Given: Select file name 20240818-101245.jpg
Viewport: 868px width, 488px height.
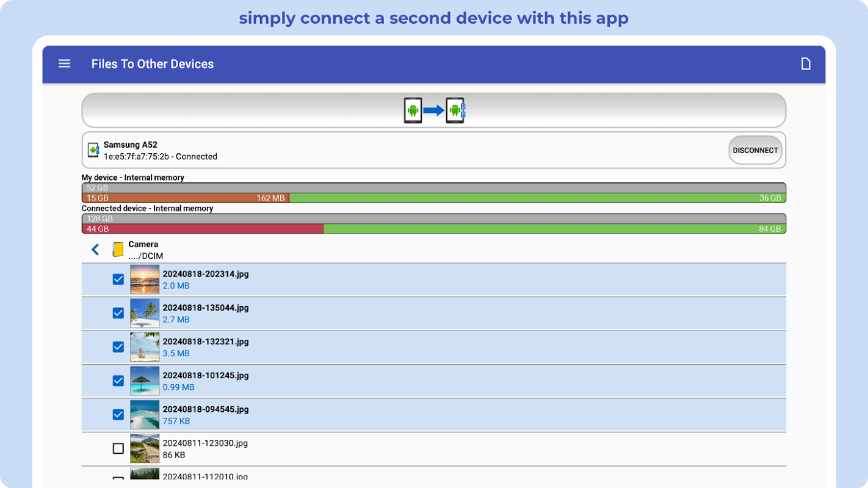Looking at the screenshot, I should [206, 375].
